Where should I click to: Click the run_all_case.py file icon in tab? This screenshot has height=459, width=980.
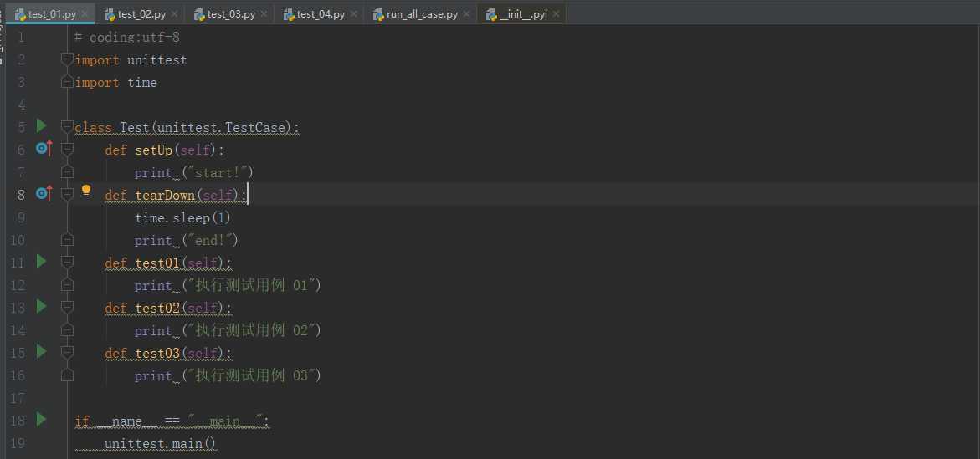point(378,14)
